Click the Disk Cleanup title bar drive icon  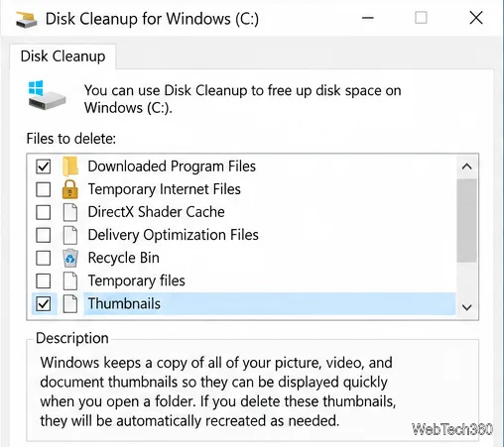pyautogui.click(x=26, y=20)
